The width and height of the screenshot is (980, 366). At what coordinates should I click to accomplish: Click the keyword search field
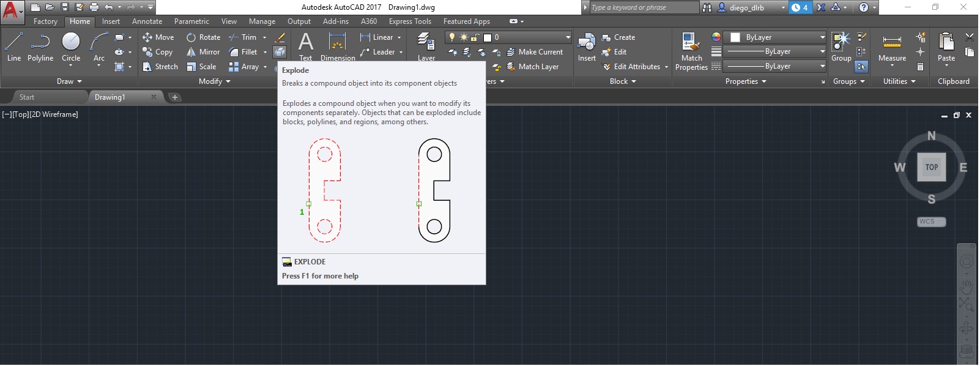pyautogui.click(x=644, y=7)
